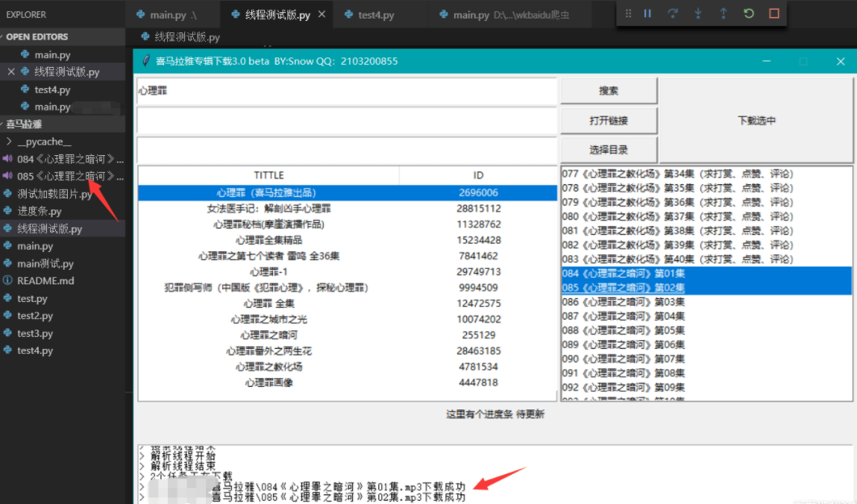The image size is (857, 504).
Task: Click the 下载选中 download button
Action: [756, 120]
